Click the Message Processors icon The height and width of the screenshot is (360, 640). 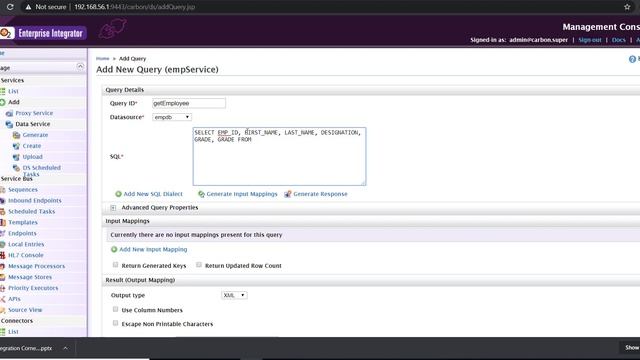(3, 266)
